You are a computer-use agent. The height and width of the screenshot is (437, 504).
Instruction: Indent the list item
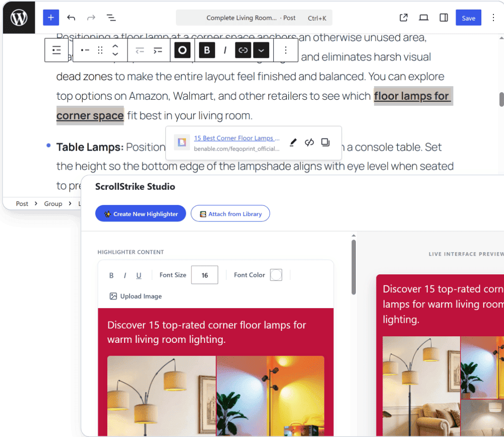[x=158, y=50]
